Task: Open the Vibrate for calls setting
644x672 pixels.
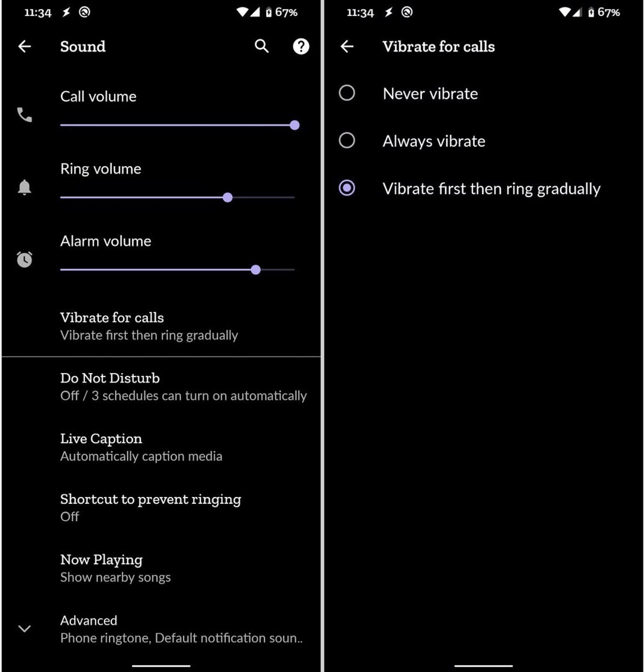Action: (161, 326)
